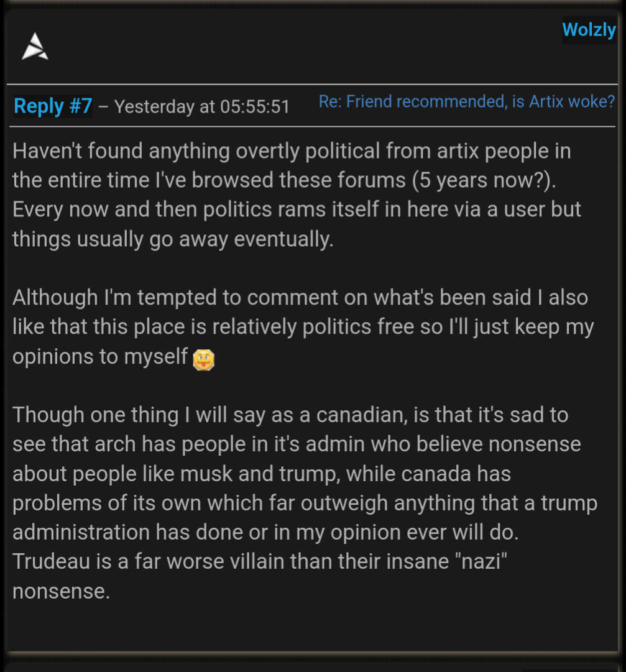This screenshot has width=626, height=672.
Task: Click the horizontal divider below the avatar
Action: coord(311,84)
